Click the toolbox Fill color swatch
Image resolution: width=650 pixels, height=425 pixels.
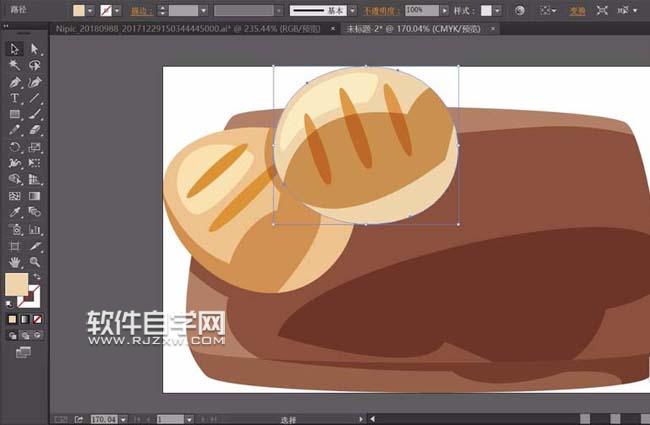click(x=16, y=284)
